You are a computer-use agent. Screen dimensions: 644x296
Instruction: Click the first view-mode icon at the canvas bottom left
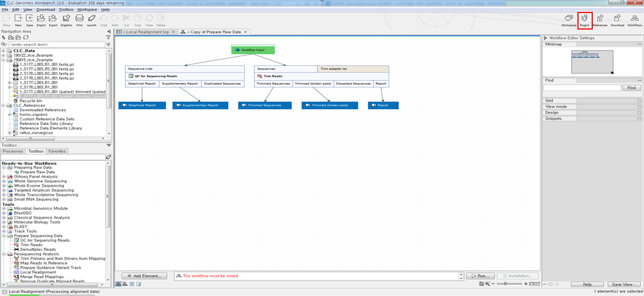click(119, 284)
